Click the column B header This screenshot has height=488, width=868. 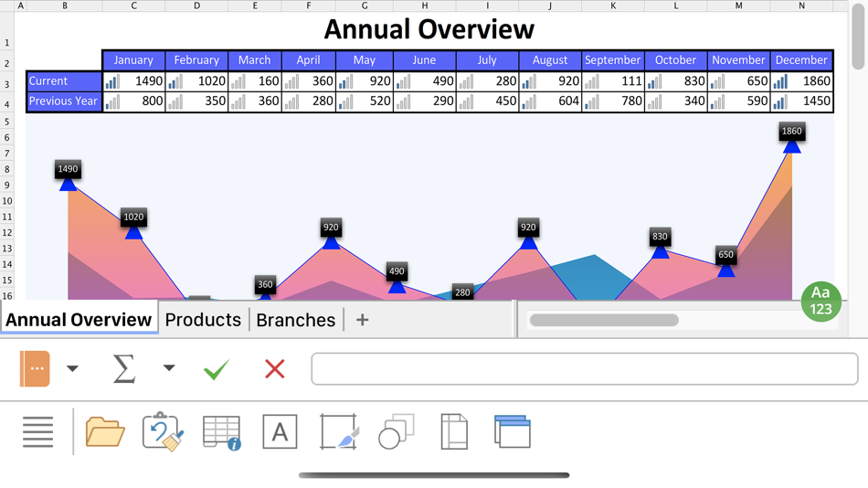pyautogui.click(x=65, y=5)
